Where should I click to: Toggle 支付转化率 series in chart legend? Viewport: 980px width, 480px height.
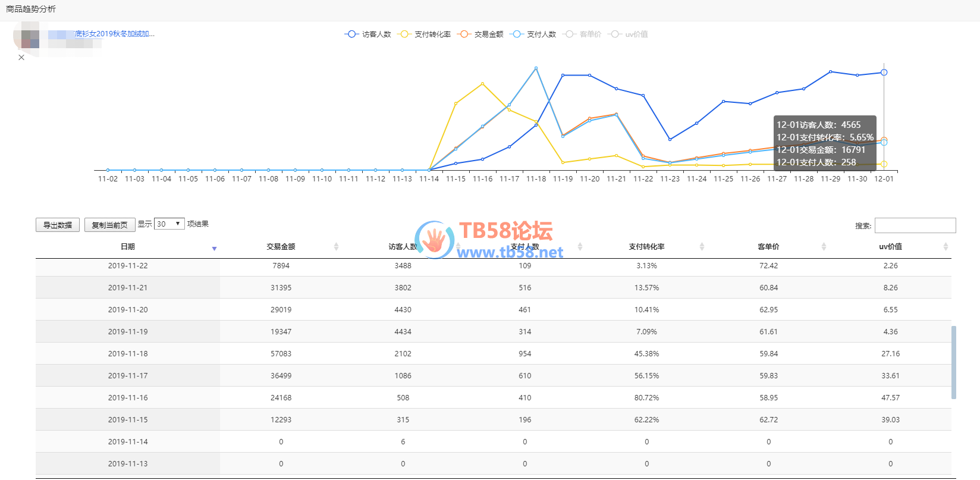(x=426, y=34)
